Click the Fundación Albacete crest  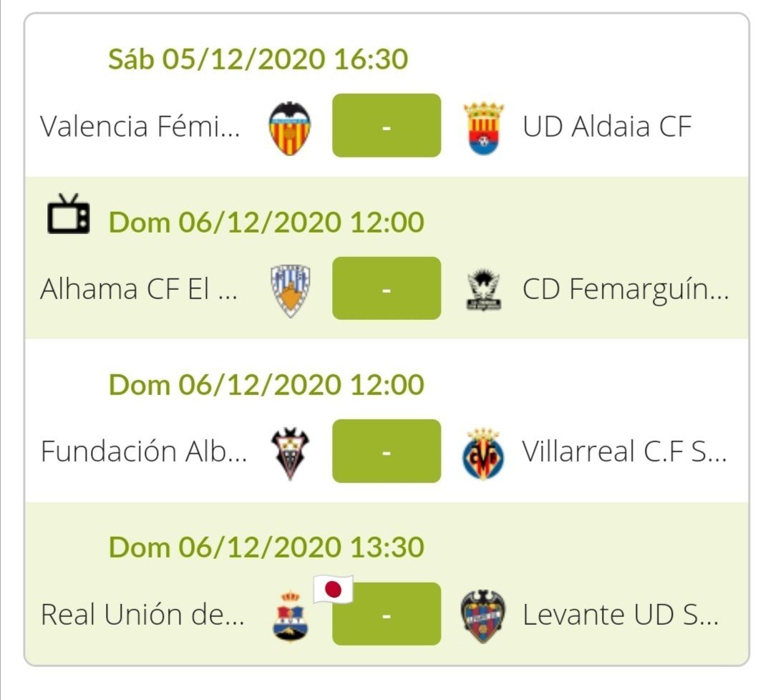pos(290,453)
